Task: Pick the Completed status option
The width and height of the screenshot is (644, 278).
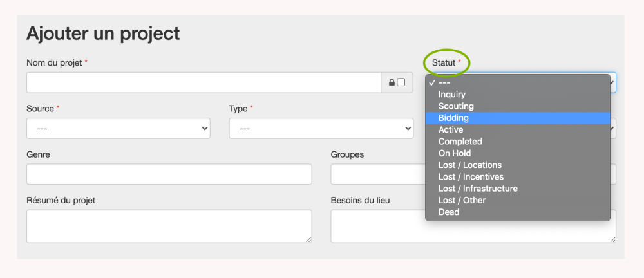Action: pyautogui.click(x=460, y=142)
